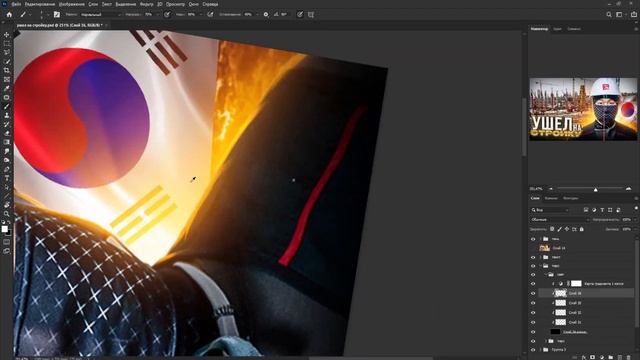The height and width of the screenshot is (360, 640).
Task: Open the workspace switcher icon
Action: click(620, 14)
